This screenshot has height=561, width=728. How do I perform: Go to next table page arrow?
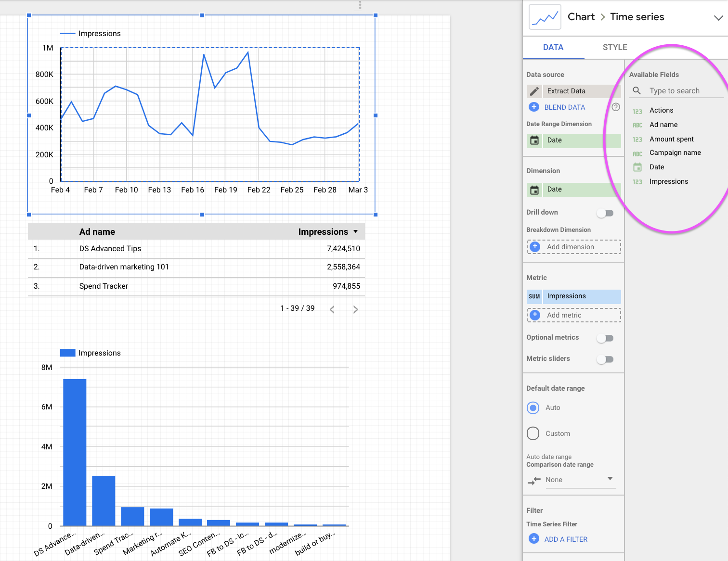(x=355, y=309)
